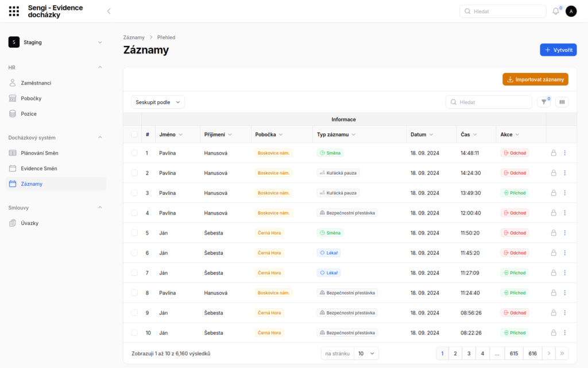This screenshot has width=588, height=368.
Task: Tick the checkbox for row 7
Action: click(134, 273)
